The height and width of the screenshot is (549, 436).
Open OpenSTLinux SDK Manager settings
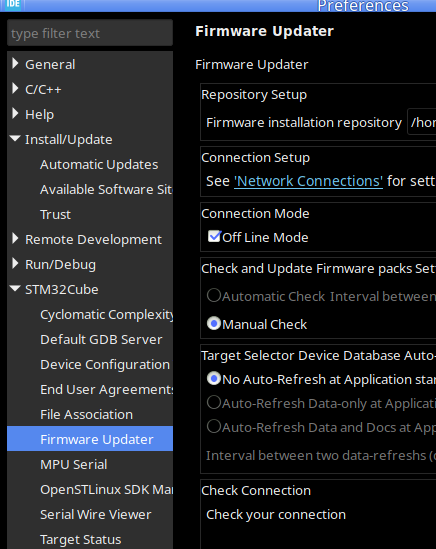click(106, 489)
